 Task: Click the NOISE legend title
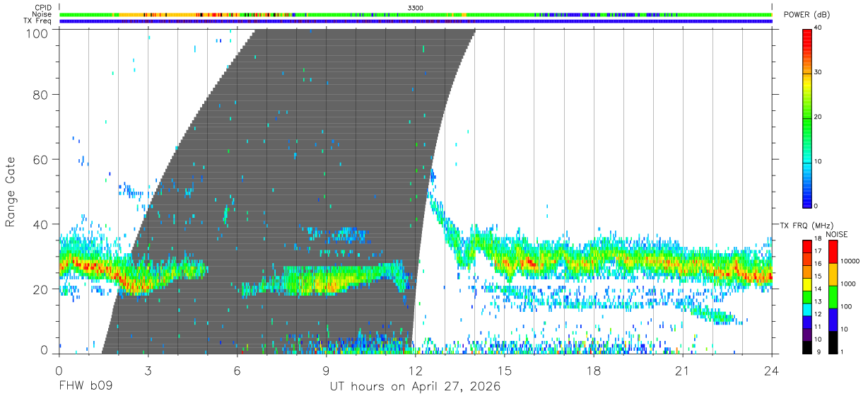tap(836, 234)
